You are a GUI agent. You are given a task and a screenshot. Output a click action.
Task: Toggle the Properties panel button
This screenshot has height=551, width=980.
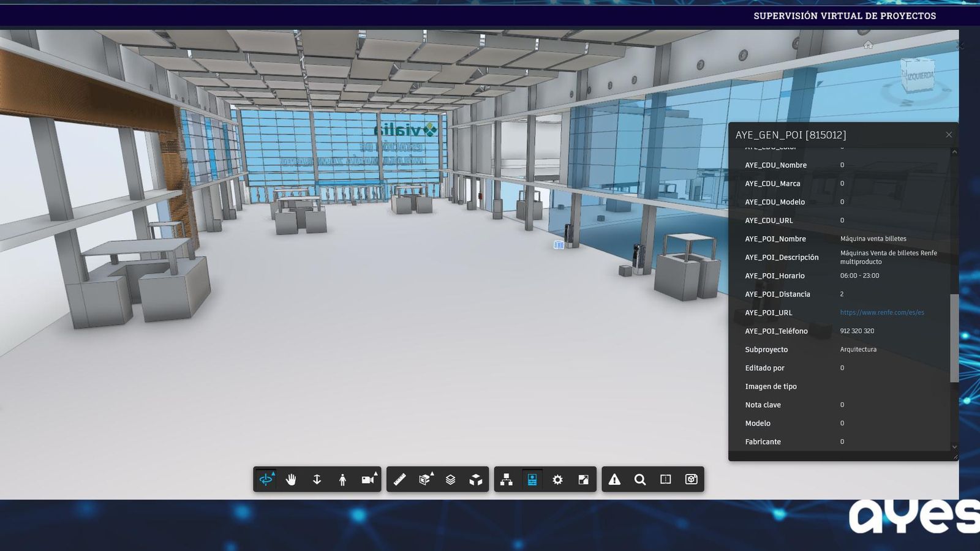click(532, 479)
